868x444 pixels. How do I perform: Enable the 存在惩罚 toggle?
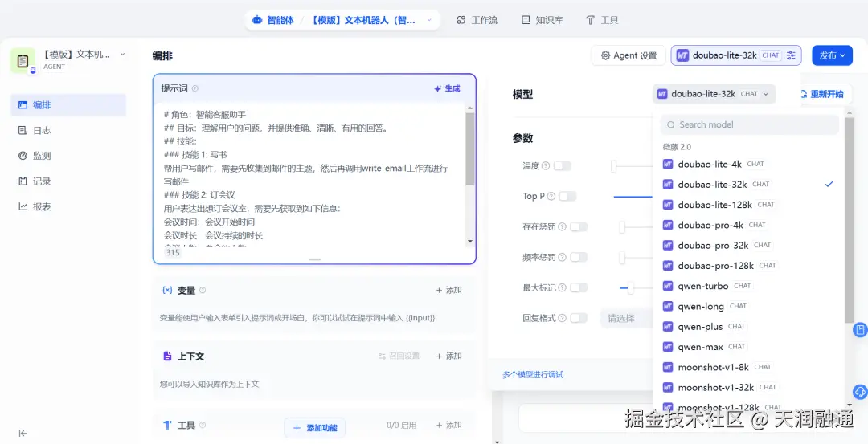click(579, 226)
